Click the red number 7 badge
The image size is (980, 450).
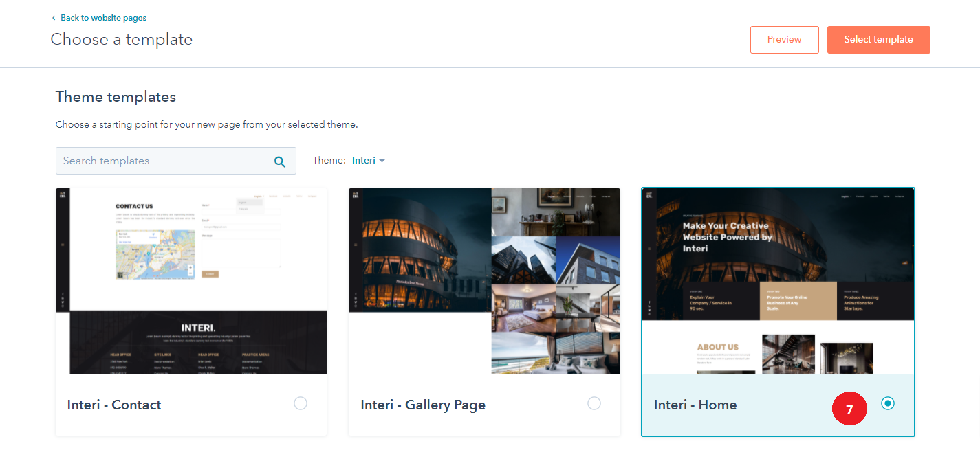tap(849, 409)
